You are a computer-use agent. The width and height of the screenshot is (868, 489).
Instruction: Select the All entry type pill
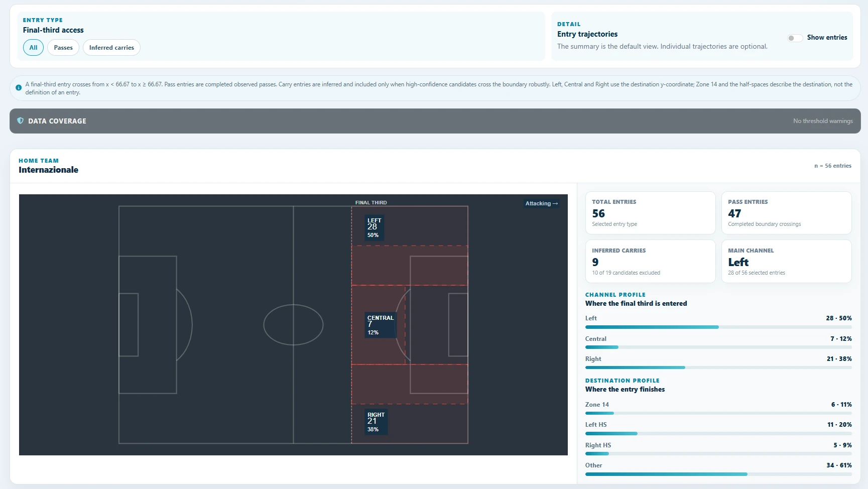tap(33, 48)
